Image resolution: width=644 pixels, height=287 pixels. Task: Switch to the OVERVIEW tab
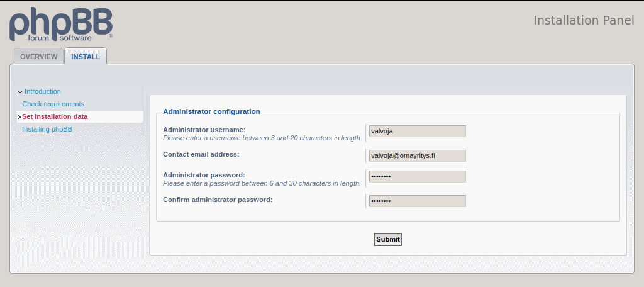point(39,57)
